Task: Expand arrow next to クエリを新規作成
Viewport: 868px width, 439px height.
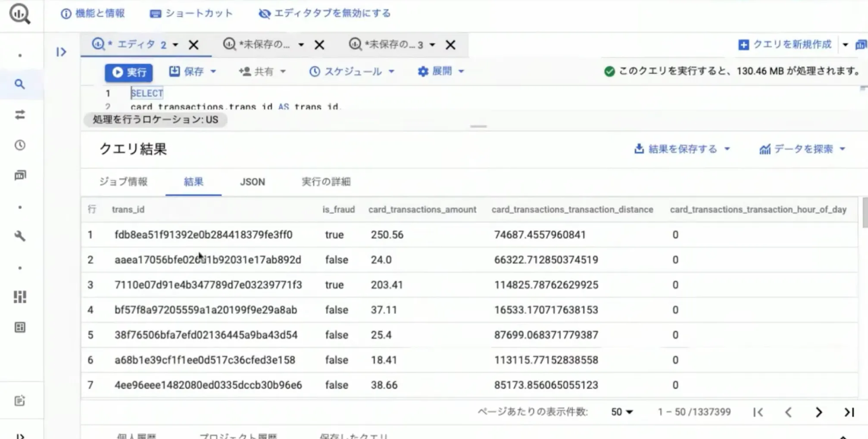Action: tap(845, 45)
